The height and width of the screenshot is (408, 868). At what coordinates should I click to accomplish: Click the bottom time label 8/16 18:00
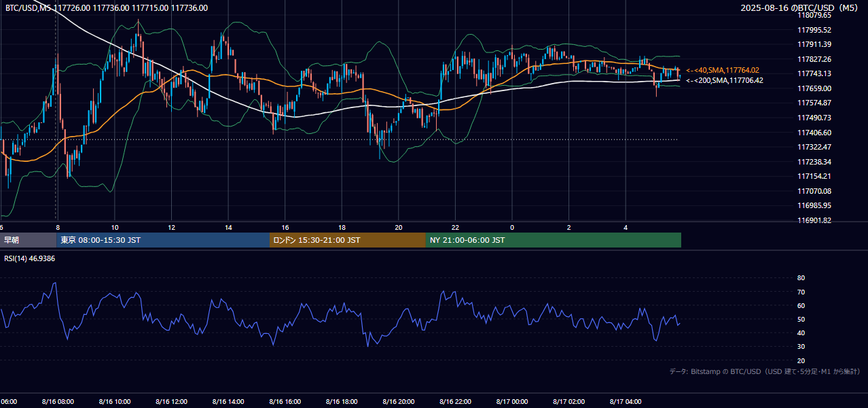342,402
